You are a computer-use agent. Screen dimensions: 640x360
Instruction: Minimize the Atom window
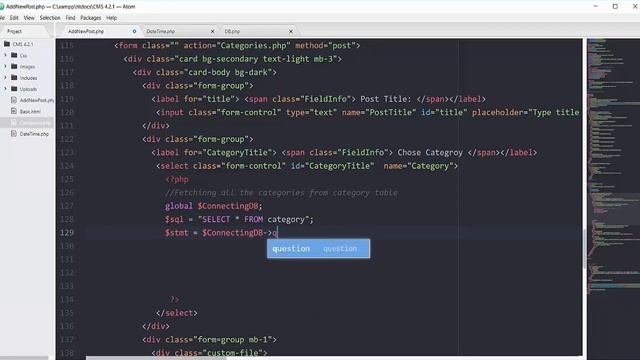click(x=596, y=7)
